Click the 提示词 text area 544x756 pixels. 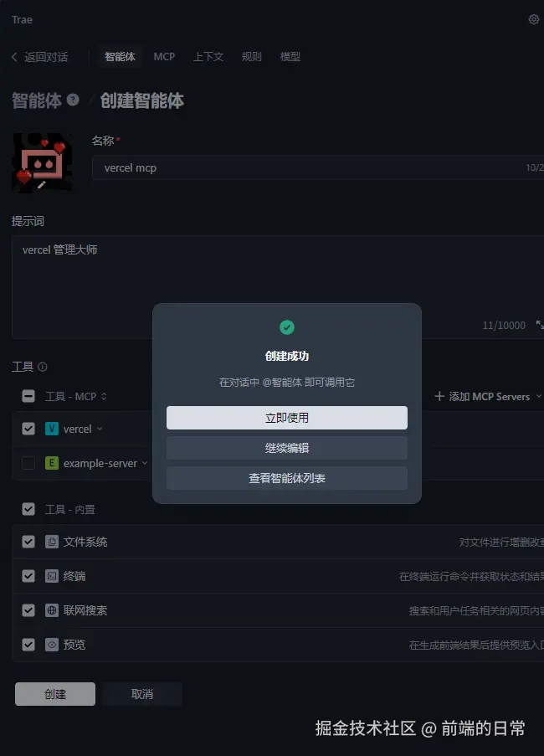(x=278, y=287)
